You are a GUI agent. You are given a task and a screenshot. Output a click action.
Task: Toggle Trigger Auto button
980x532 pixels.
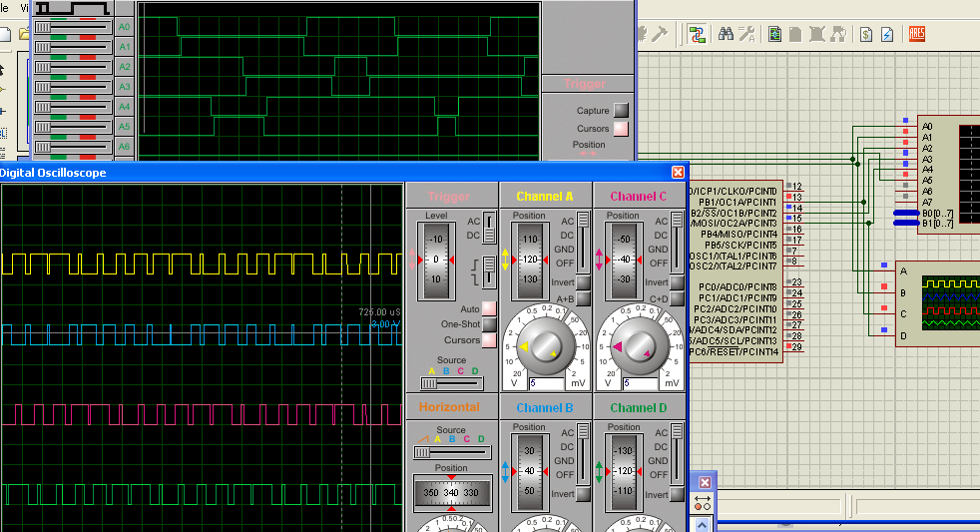coord(489,308)
